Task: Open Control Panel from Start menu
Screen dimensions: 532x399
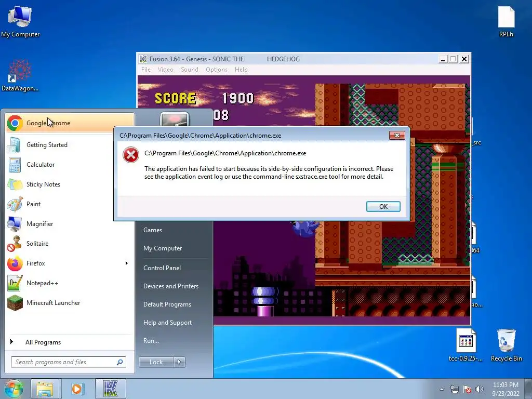Action: (x=162, y=268)
